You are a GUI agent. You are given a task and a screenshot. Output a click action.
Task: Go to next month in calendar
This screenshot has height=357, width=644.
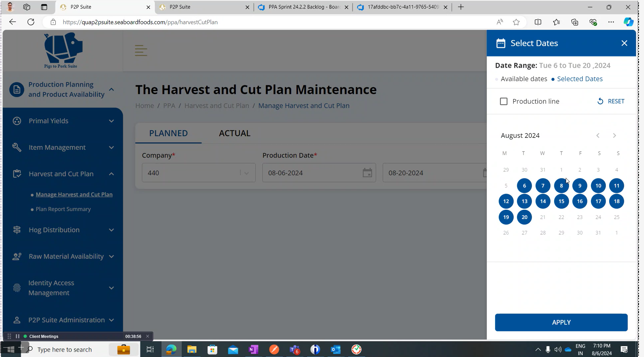(614, 136)
